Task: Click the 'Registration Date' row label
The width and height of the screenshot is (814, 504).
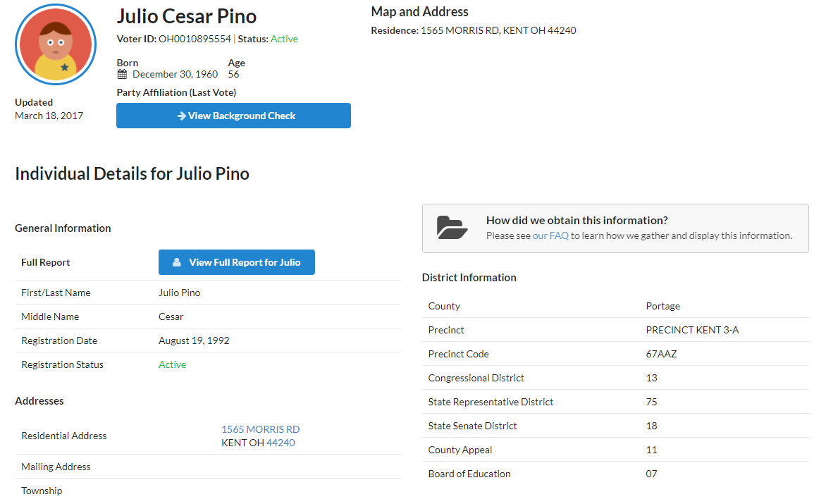Action: [59, 340]
